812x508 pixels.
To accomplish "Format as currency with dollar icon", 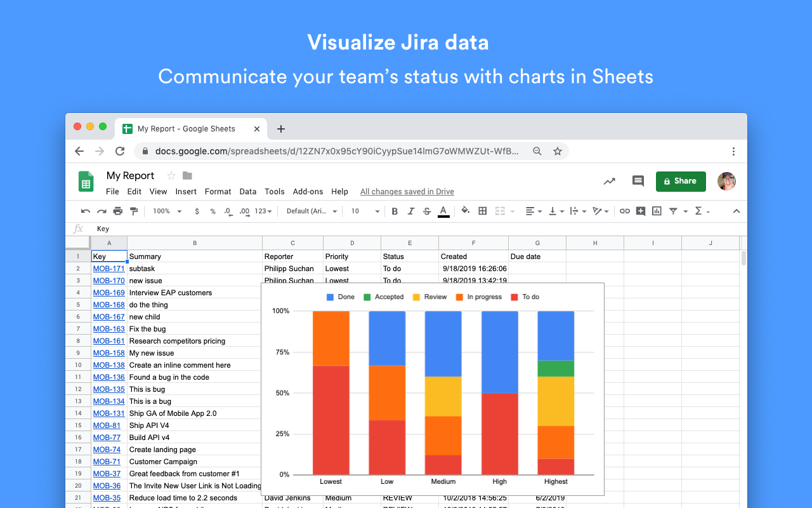I will [x=197, y=211].
